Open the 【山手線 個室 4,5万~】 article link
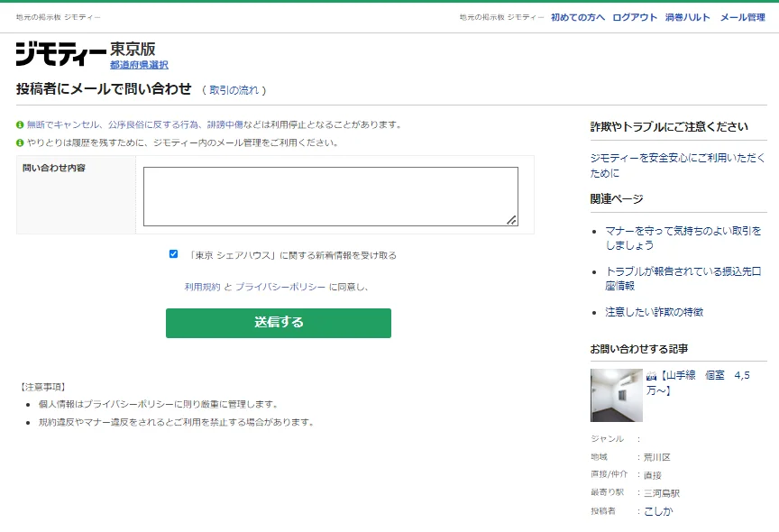Screen dimensions: 779x532 [x=698, y=382]
